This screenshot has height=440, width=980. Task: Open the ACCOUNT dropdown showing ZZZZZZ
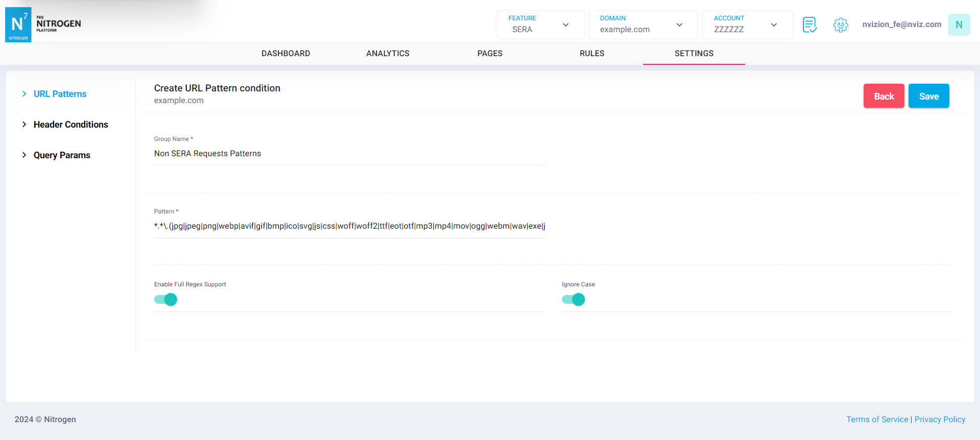tap(747, 25)
